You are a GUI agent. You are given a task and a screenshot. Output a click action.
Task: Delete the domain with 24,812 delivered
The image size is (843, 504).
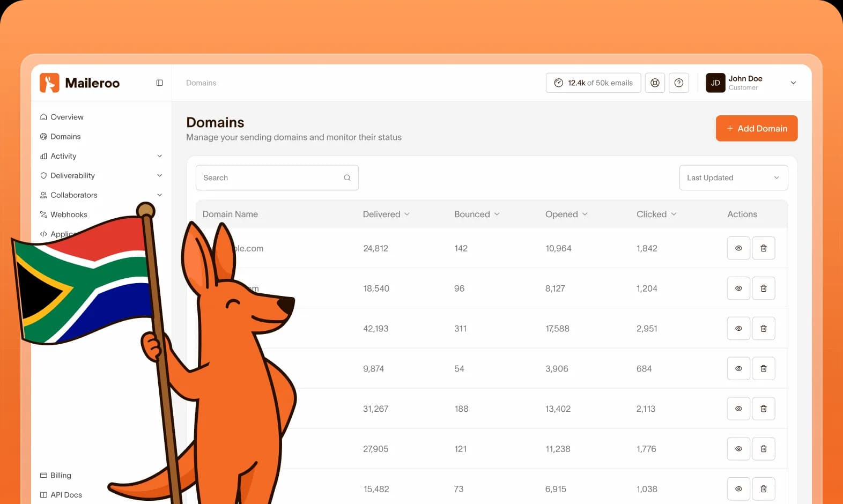[x=764, y=248]
